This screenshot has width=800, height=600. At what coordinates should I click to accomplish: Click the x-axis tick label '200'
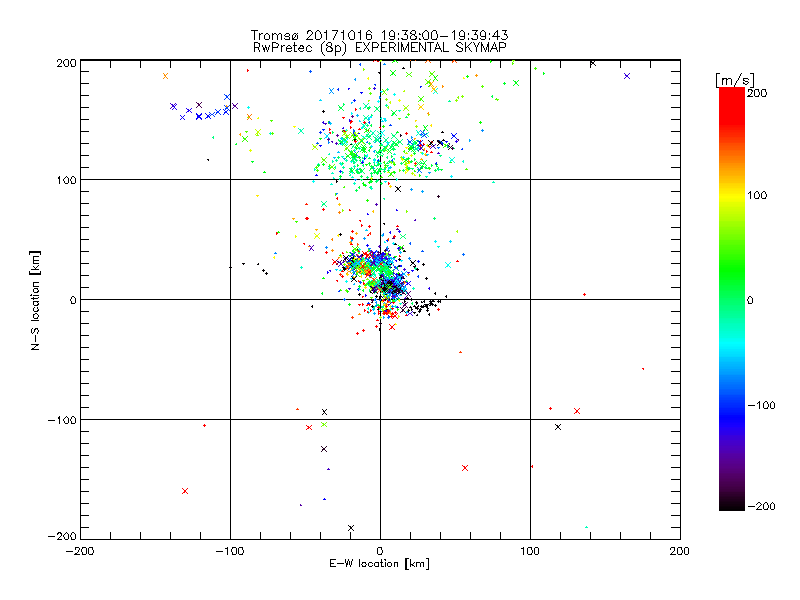coord(680,552)
